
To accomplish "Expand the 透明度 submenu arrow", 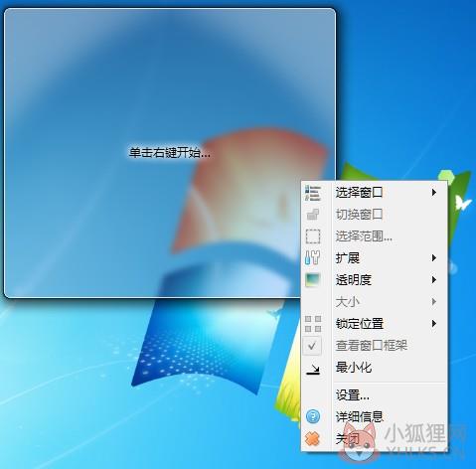I will (433, 280).
